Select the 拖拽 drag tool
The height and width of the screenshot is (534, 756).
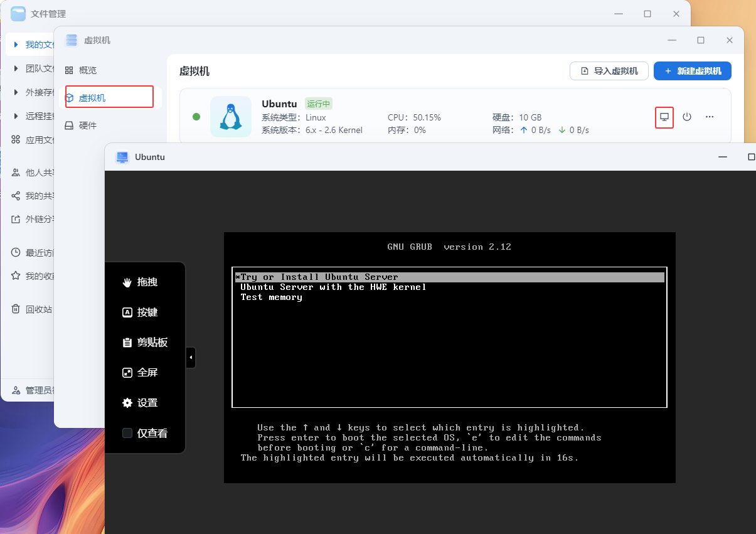pyautogui.click(x=140, y=282)
